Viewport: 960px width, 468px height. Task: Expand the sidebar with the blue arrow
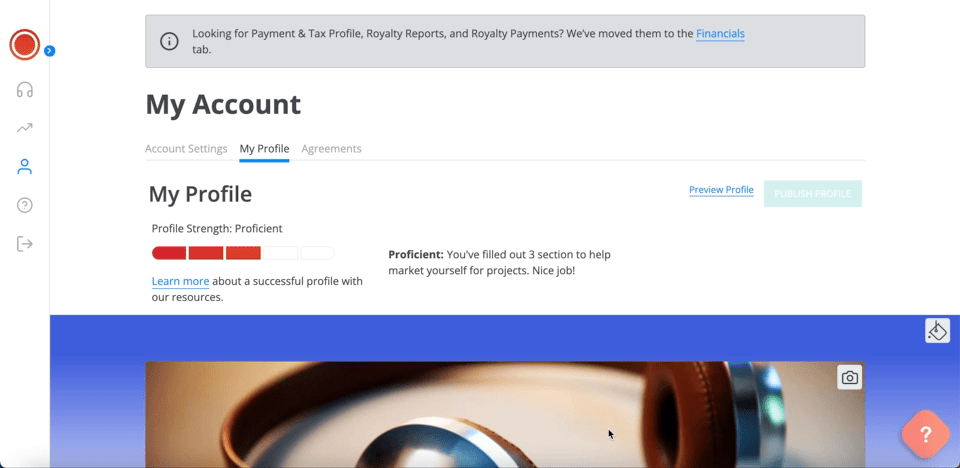pos(50,51)
